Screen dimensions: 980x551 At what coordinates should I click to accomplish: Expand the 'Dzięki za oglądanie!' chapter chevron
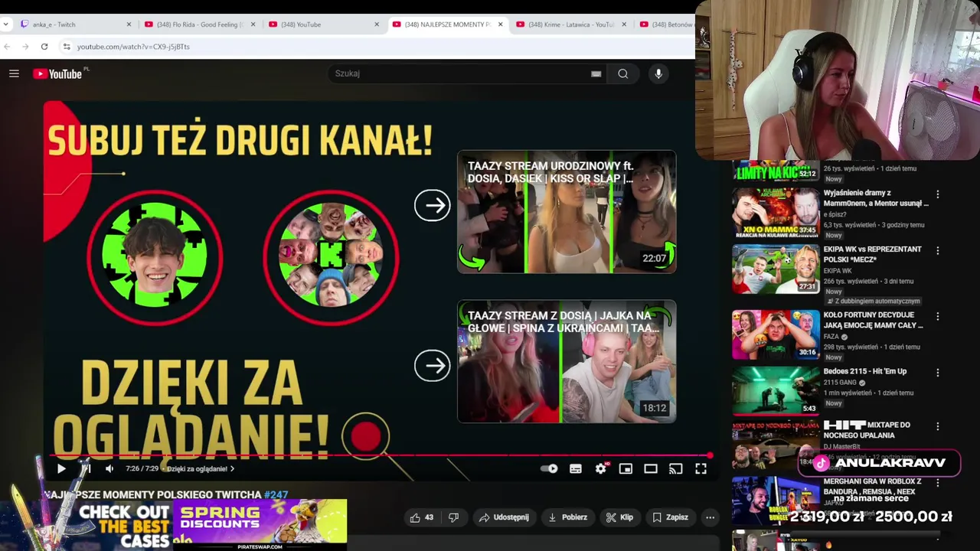click(232, 468)
